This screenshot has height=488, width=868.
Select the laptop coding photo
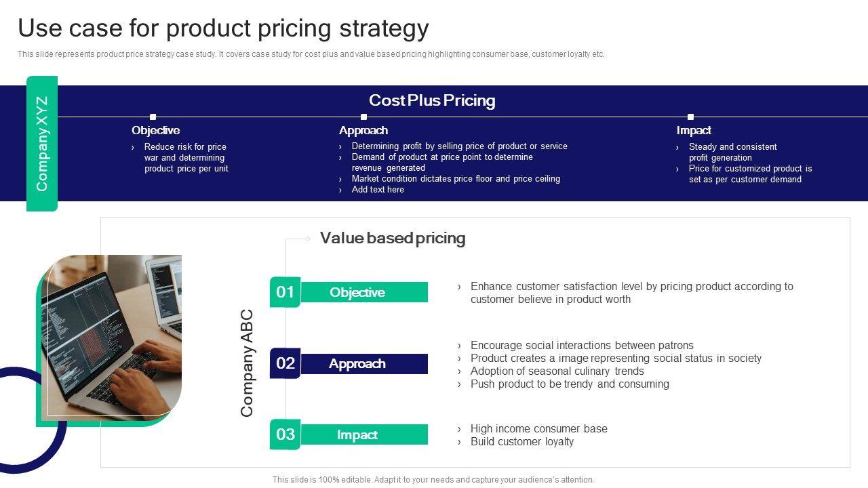coord(112,335)
